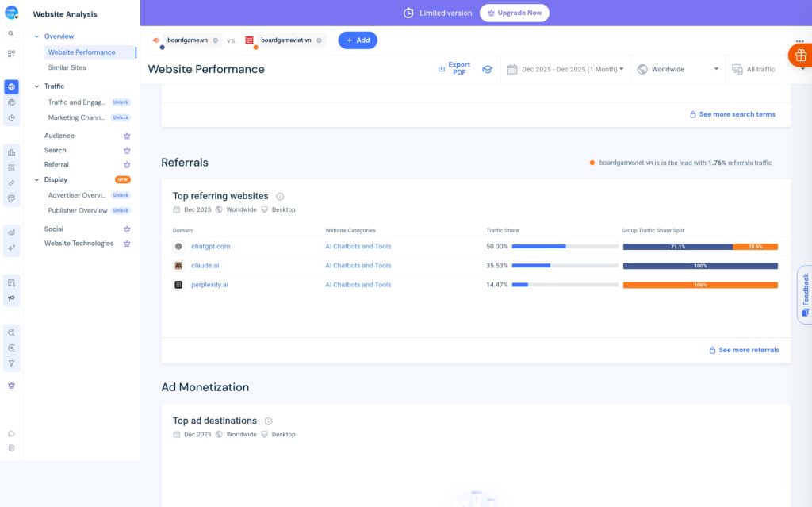The height and width of the screenshot is (507, 812).
Task: Open the help chat bubble above the settings gear
Action: [x=11, y=433]
